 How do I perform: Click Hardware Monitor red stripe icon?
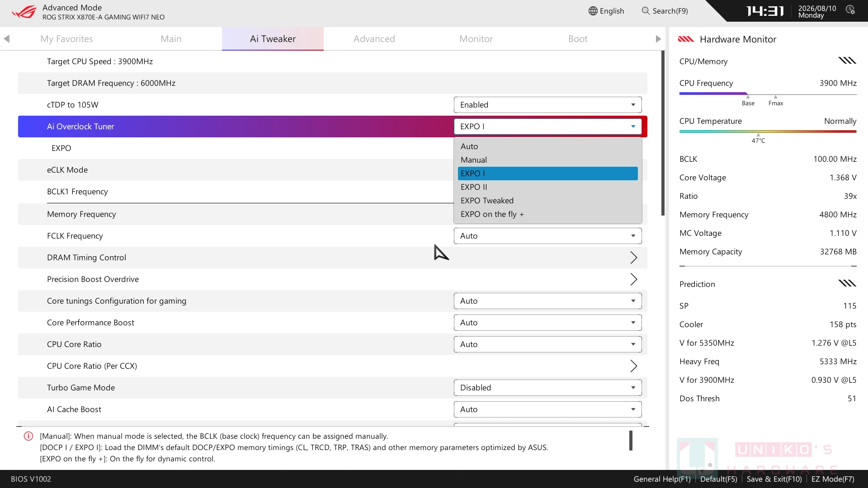click(x=686, y=39)
